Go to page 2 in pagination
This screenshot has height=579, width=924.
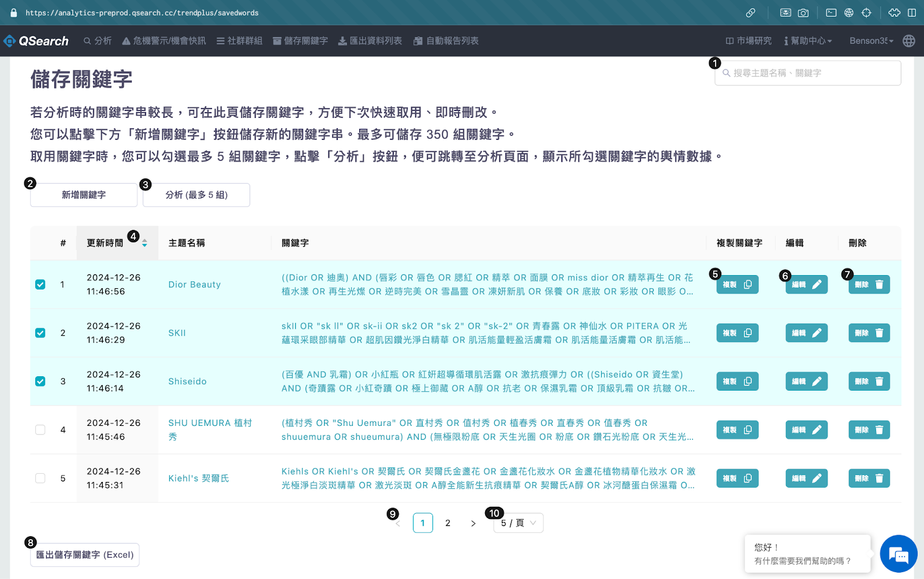(x=448, y=523)
